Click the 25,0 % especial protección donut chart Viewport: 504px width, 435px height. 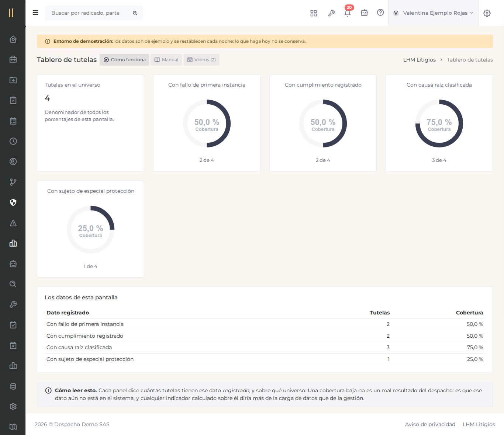tap(90, 230)
